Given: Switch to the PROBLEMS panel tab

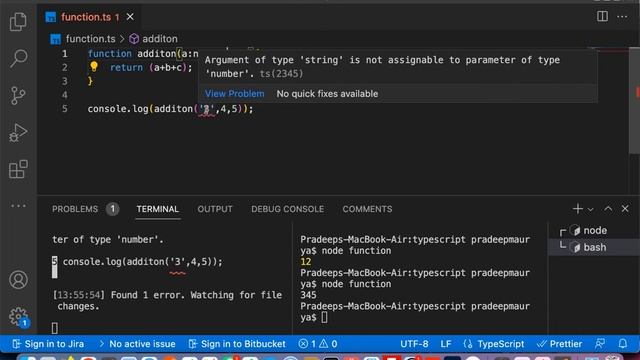Looking at the screenshot, I should 75,209.
